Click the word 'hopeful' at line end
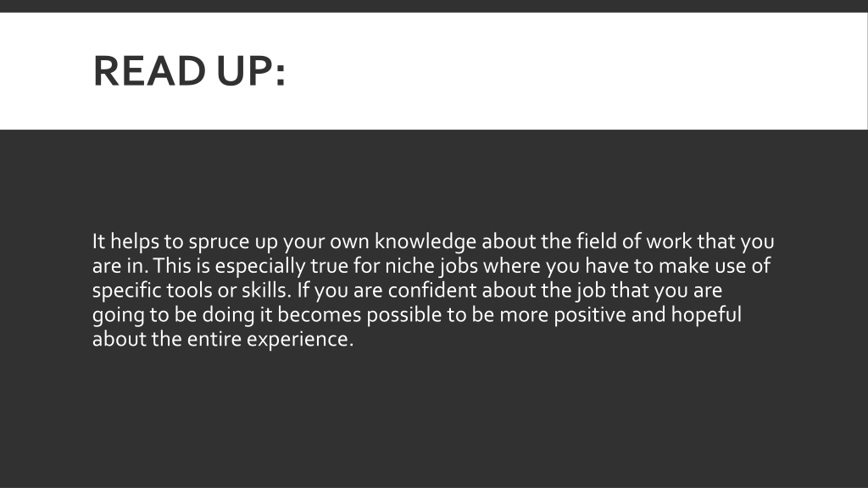This screenshot has height=488, width=868. click(706, 315)
